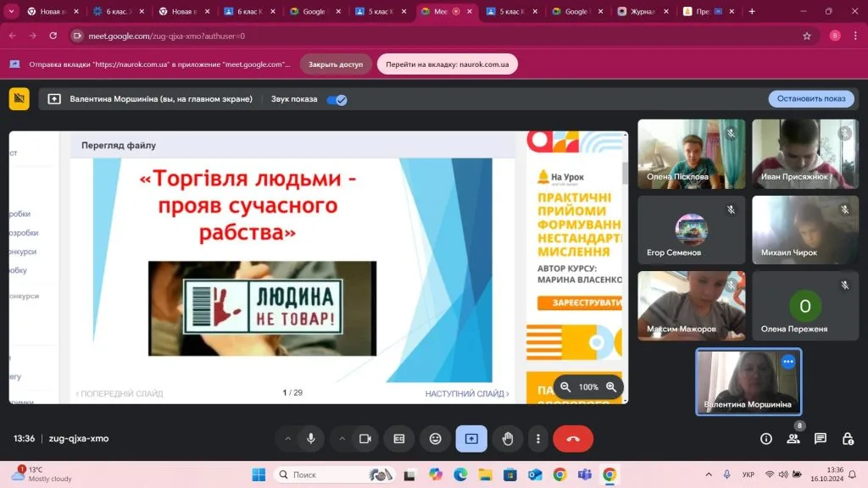The height and width of the screenshot is (488, 868).
Task: Go back in browser history
Action: click(12, 36)
